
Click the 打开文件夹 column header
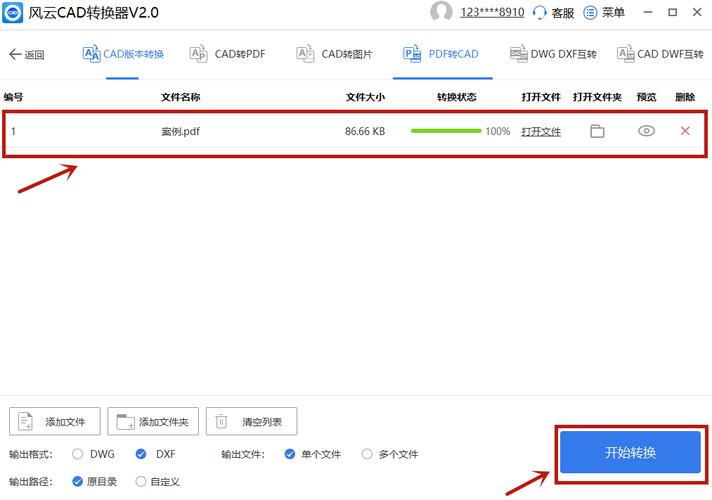(x=597, y=97)
